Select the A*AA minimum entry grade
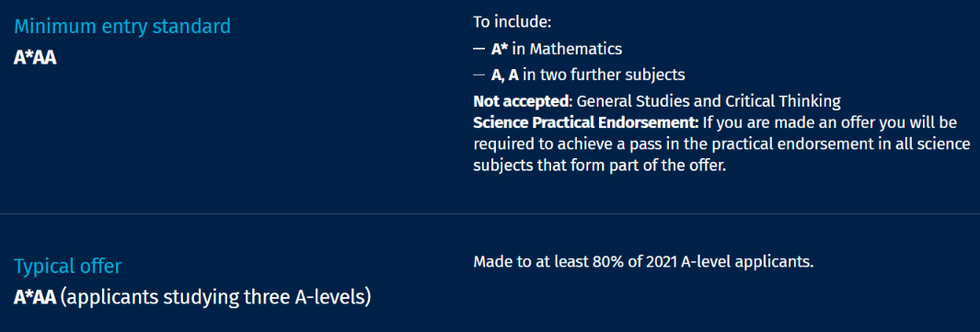The image size is (980, 332). 35,57
